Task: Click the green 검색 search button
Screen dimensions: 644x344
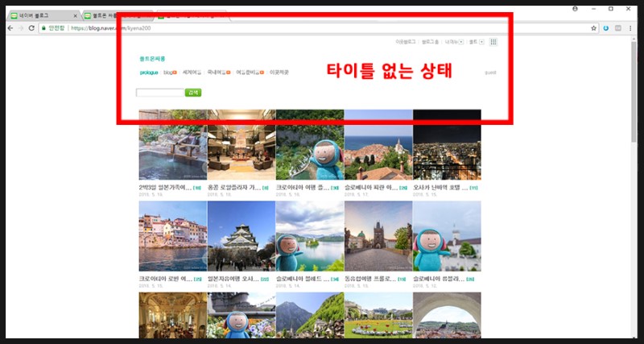Action: click(x=193, y=93)
